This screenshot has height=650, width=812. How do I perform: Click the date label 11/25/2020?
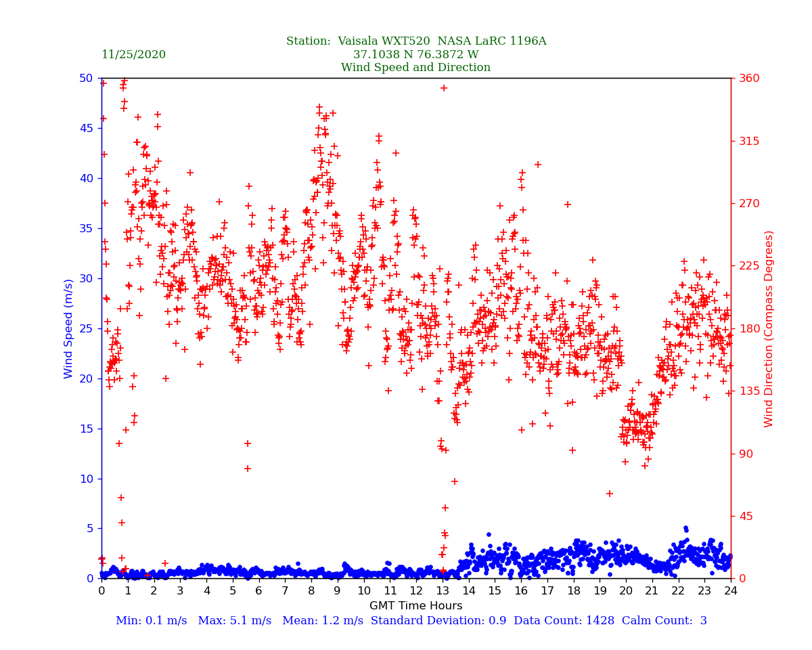(133, 55)
